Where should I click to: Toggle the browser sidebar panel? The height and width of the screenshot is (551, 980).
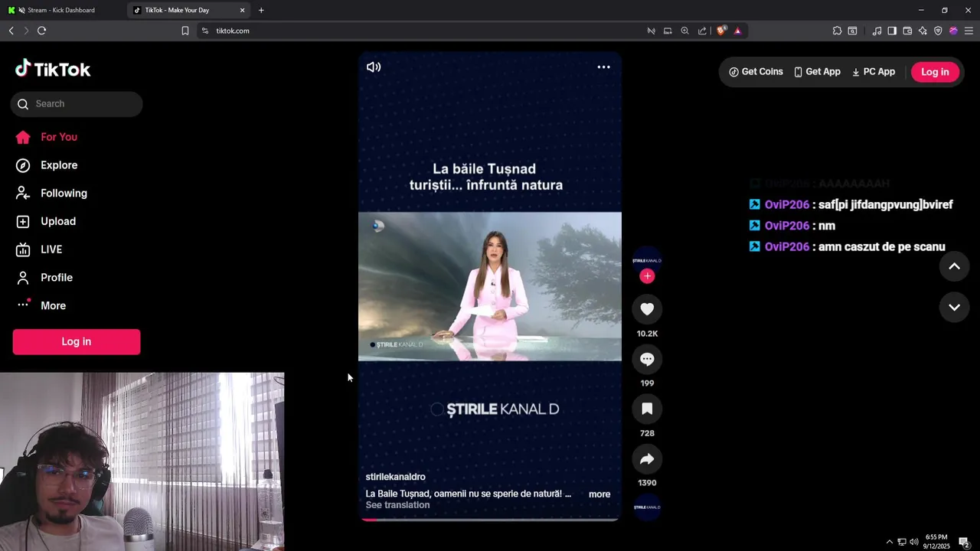(892, 31)
